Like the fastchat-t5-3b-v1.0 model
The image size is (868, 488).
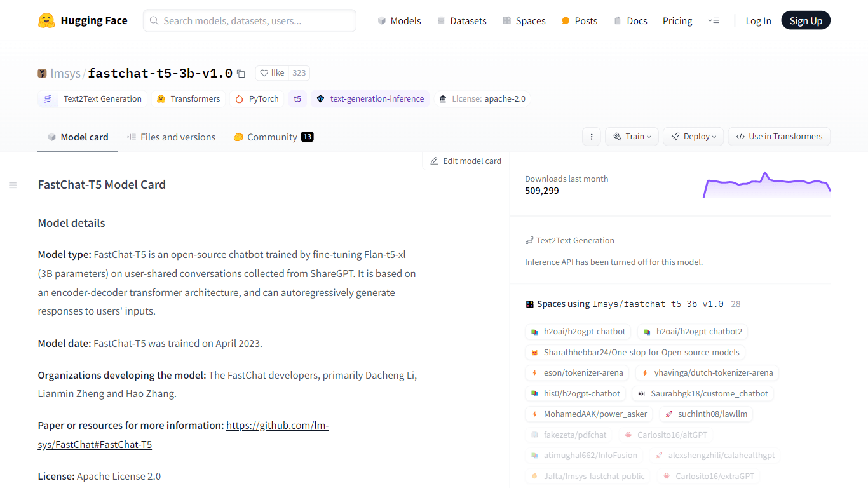272,73
